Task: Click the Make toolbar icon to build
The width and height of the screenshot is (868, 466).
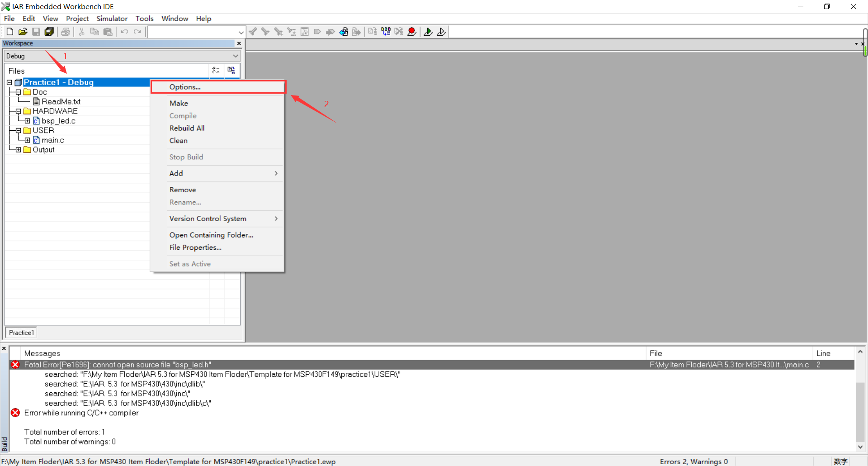Action: 386,31
